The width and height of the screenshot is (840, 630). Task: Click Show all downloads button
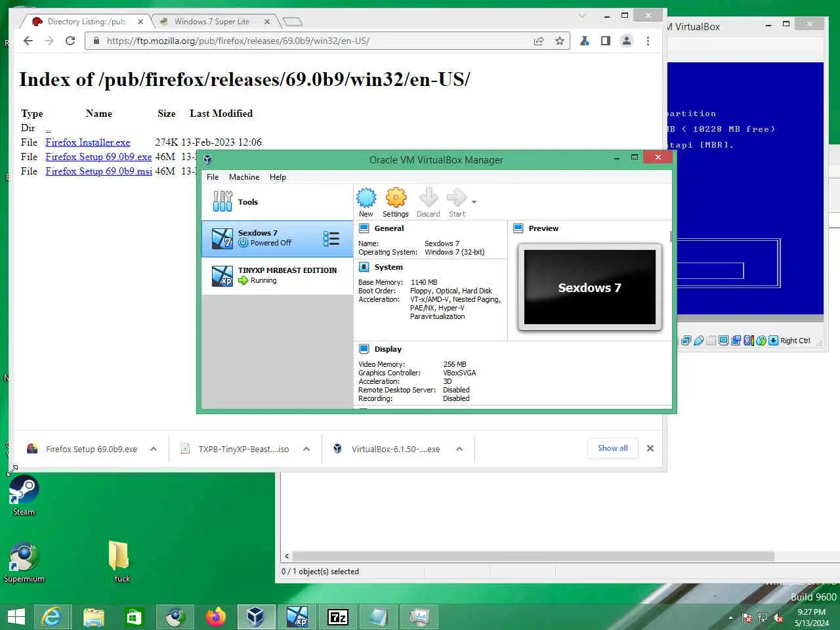point(612,448)
